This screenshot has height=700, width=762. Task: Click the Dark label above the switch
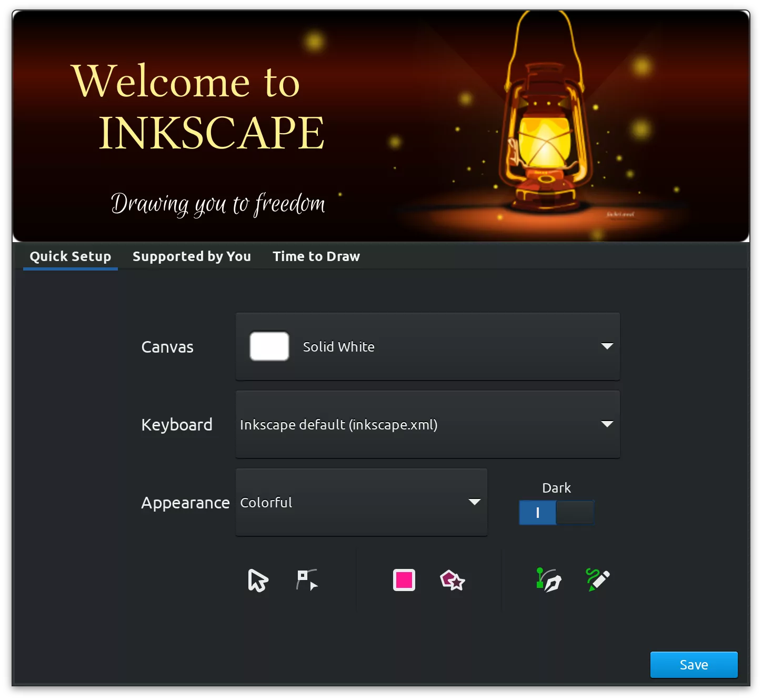pyautogui.click(x=557, y=488)
